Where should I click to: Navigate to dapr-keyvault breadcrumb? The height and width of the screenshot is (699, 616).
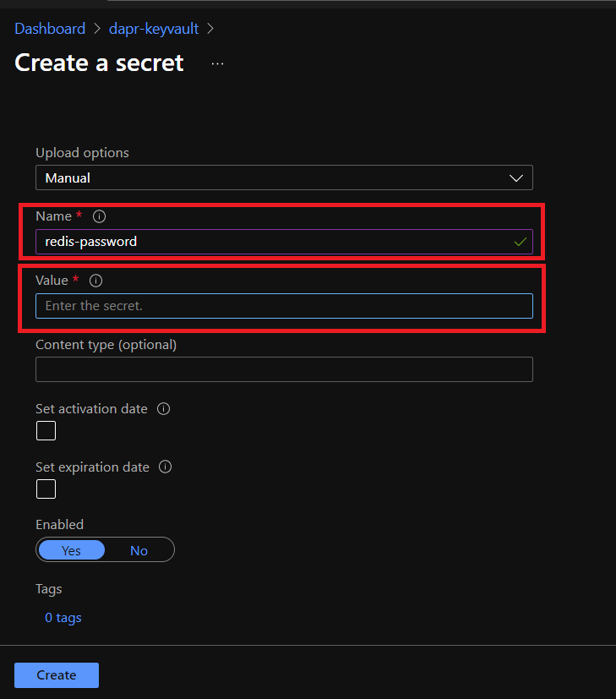click(x=154, y=29)
